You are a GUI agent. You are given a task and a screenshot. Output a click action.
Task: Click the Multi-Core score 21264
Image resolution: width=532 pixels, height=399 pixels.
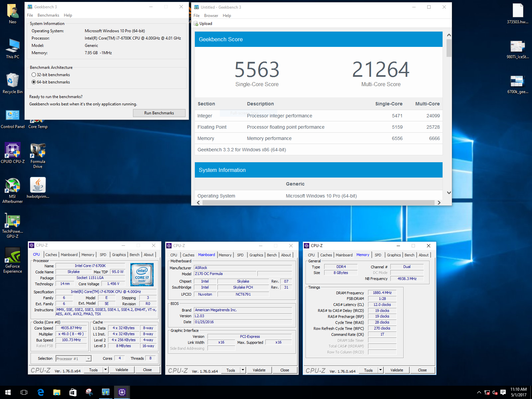[381, 69]
